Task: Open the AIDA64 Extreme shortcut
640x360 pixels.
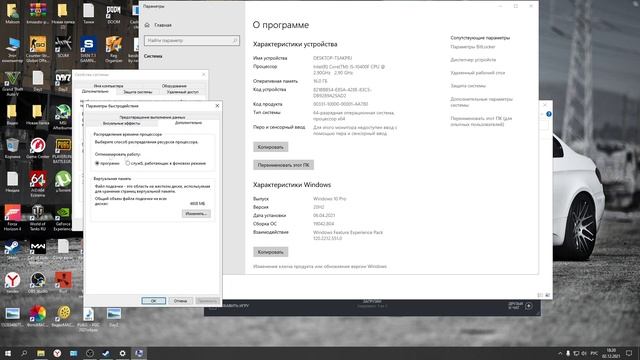Action: (38, 184)
